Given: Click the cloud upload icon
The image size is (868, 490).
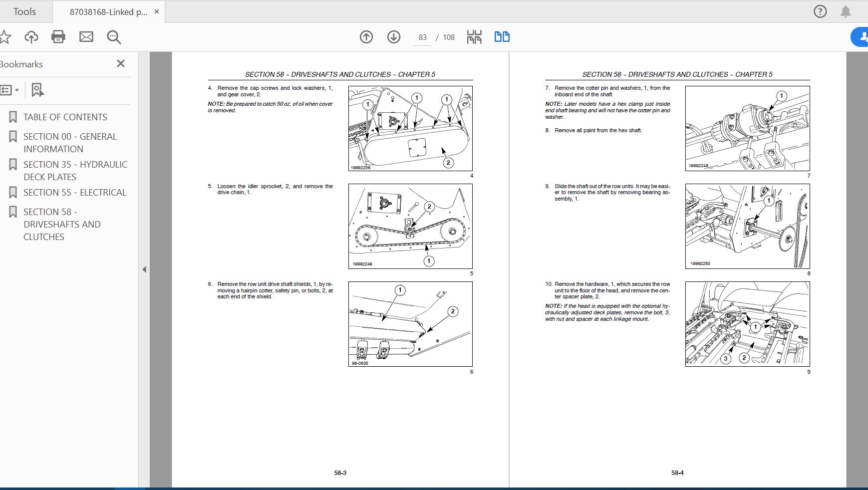Looking at the screenshot, I should tap(31, 37).
